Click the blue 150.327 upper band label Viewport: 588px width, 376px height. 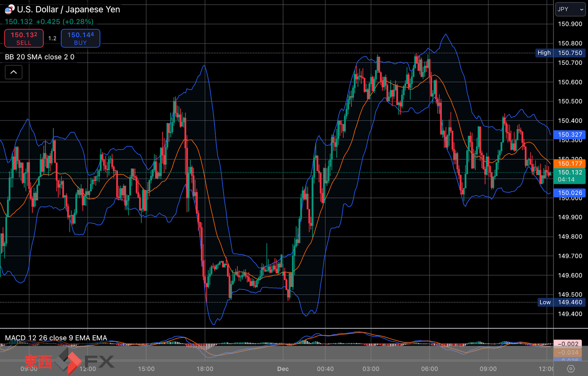coord(570,135)
